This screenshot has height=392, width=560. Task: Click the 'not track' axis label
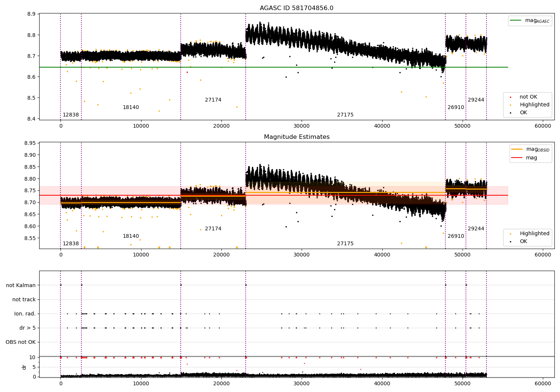(24, 300)
